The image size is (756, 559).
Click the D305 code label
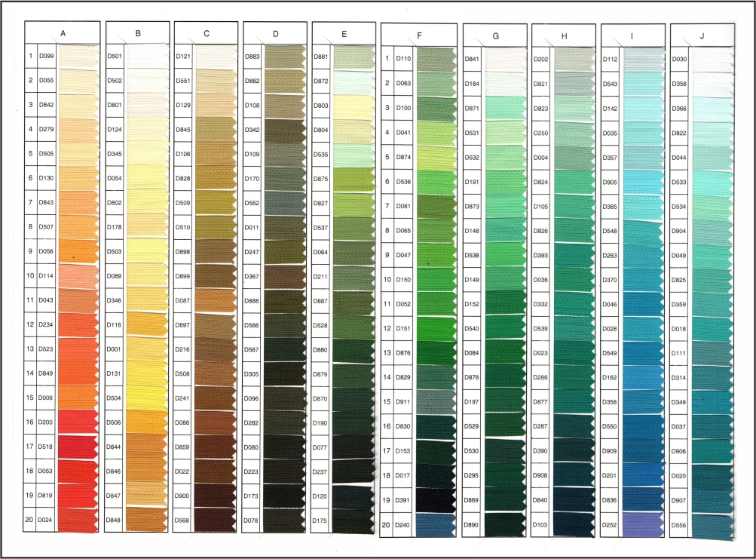click(x=251, y=374)
